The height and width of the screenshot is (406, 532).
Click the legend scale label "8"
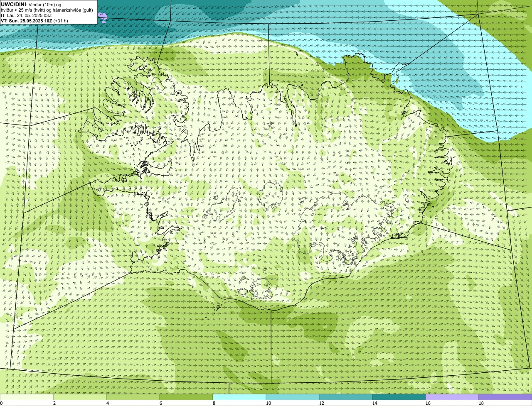214,403
